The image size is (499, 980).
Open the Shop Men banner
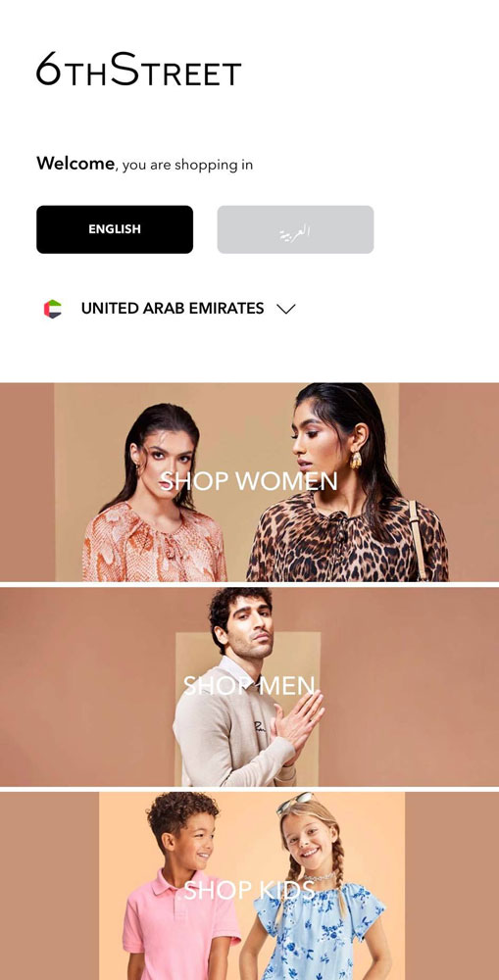[249, 687]
